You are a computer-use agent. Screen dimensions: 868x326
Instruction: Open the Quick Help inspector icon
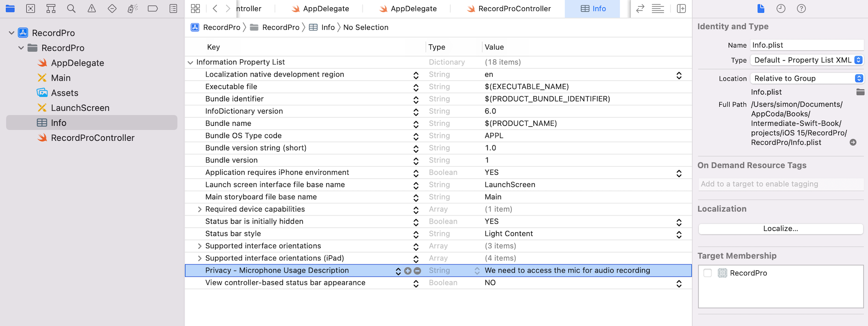(x=801, y=9)
